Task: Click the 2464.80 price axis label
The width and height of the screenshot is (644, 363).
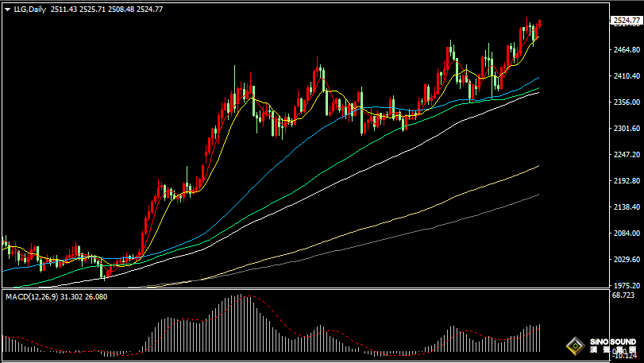Action: click(626, 50)
